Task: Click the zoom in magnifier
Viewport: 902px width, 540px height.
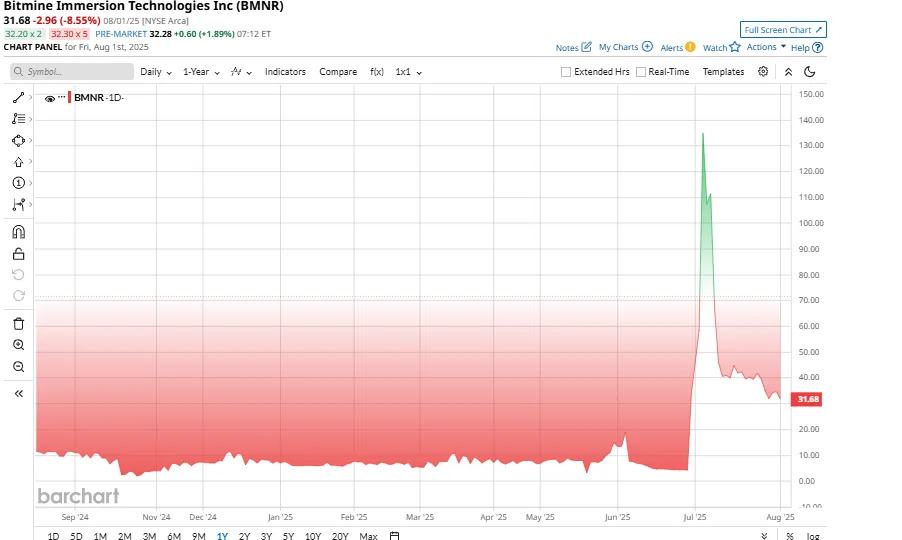Action: point(18,345)
